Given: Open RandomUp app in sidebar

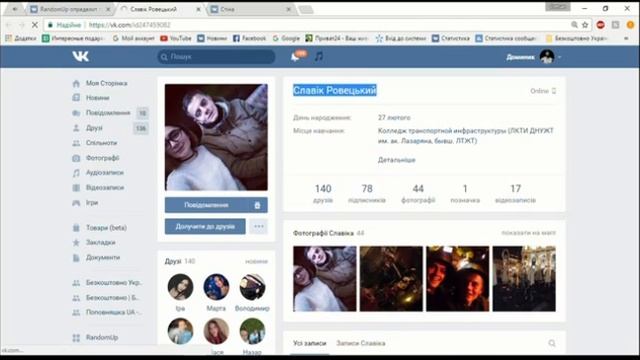Looking at the screenshot, I should pyautogui.click(x=102, y=338).
